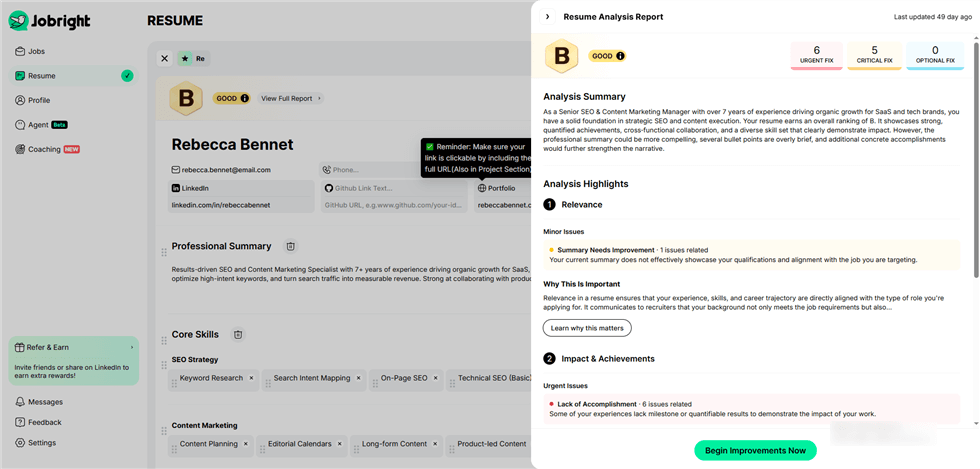This screenshot has height=469, width=980.
Task: Remove On-Page SEO skill tag
Action: (436, 378)
